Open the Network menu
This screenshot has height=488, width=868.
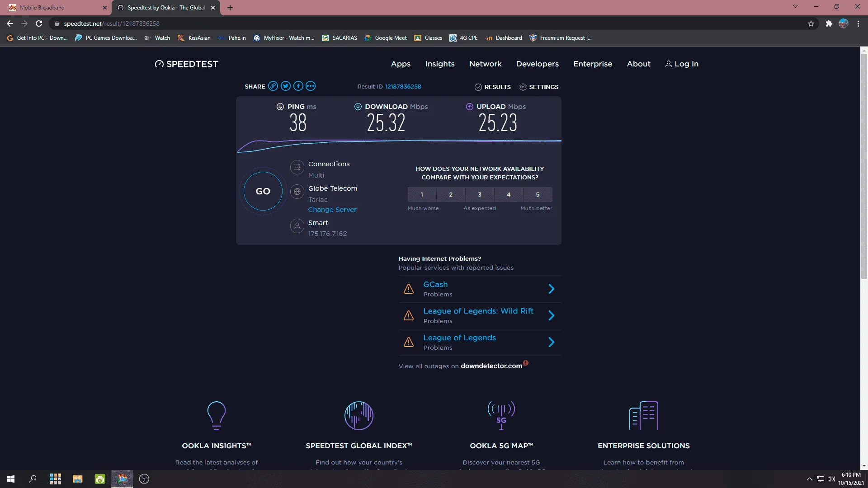point(486,64)
